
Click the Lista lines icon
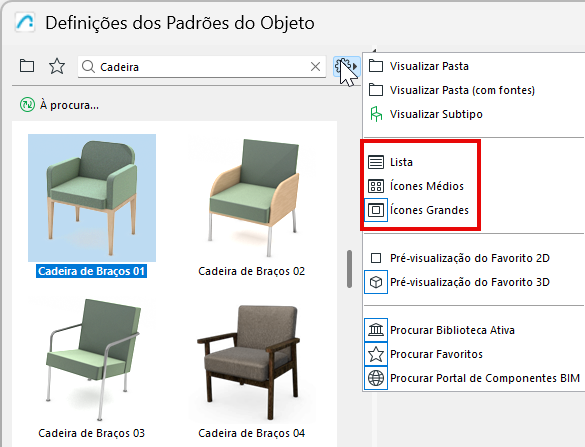(x=376, y=162)
